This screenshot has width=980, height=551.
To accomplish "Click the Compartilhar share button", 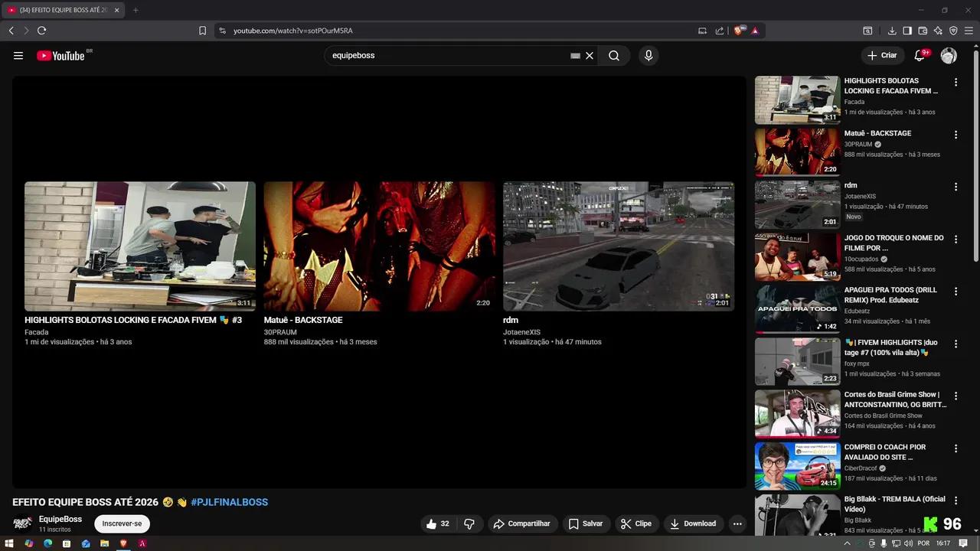I will 522,524.
